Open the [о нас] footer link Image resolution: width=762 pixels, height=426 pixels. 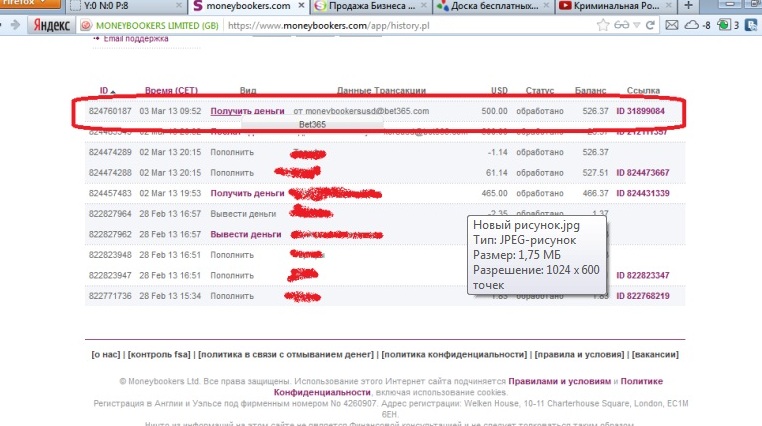click(x=105, y=355)
